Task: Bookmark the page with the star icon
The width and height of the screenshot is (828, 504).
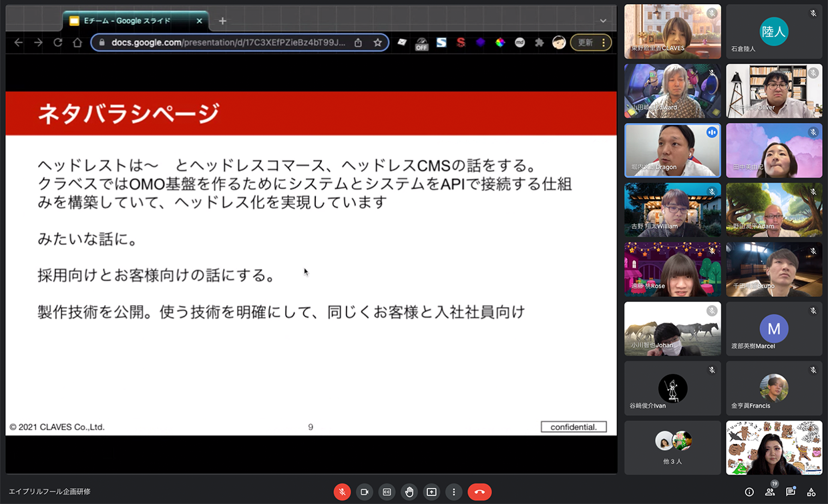Action: point(378,43)
